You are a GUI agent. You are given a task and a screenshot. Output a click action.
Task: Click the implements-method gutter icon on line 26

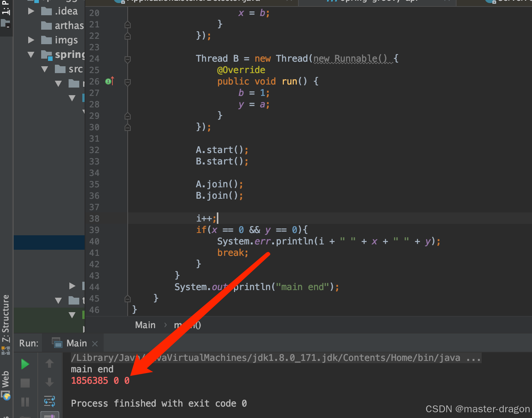click(x=109, y=81)
